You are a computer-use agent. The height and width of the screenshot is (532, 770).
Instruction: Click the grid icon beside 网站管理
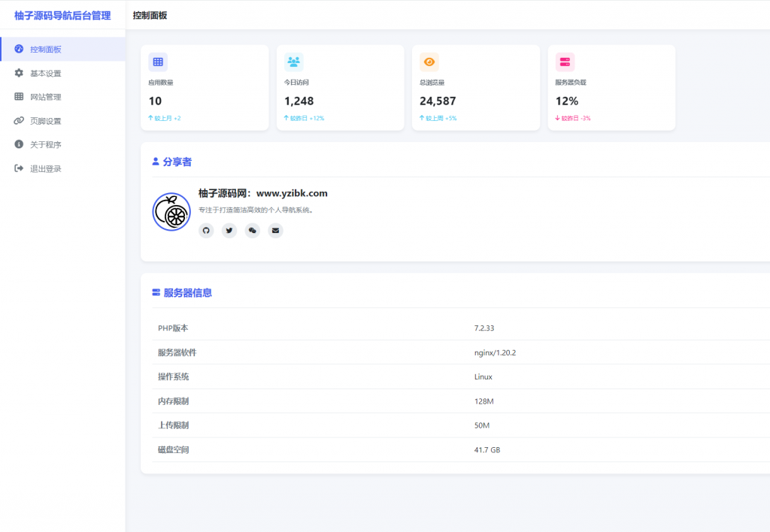pyautogui.click(x=18, y=96)
